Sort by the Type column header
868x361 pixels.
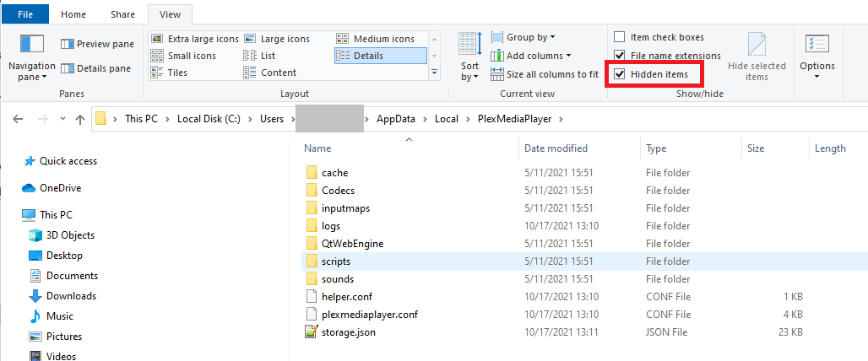click(656, 148)
